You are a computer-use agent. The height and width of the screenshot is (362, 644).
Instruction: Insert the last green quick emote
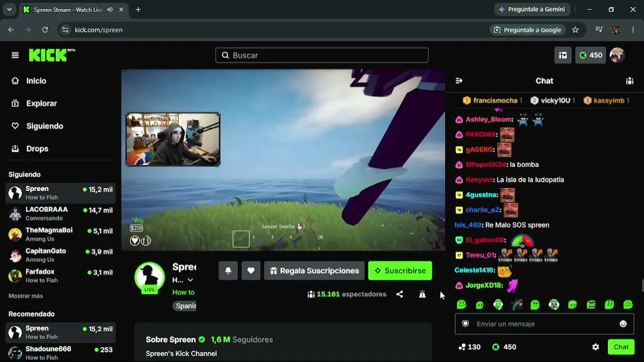pyautogui.click(x=628, y=304)
